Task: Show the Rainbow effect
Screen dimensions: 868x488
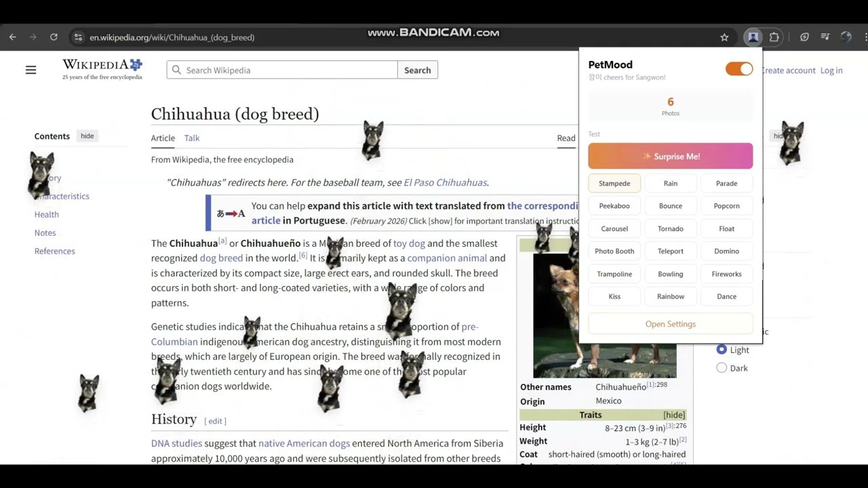Action: [x=671, y=296]
